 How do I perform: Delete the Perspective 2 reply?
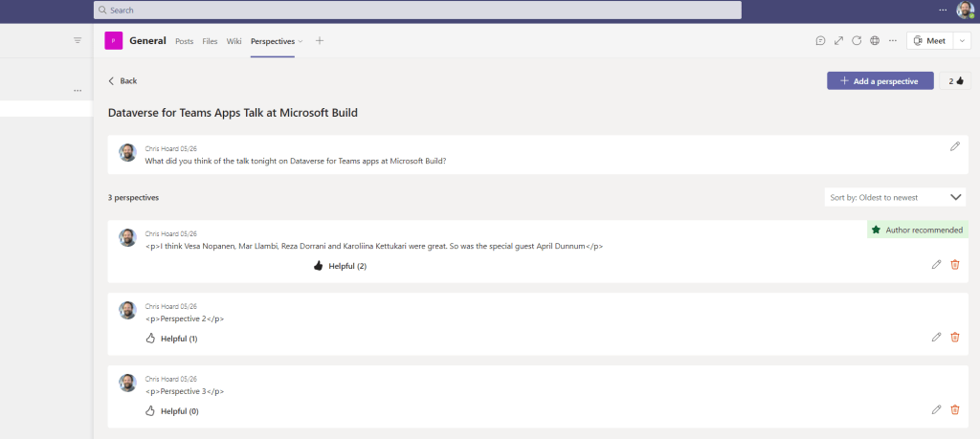(x=954, y=337)
